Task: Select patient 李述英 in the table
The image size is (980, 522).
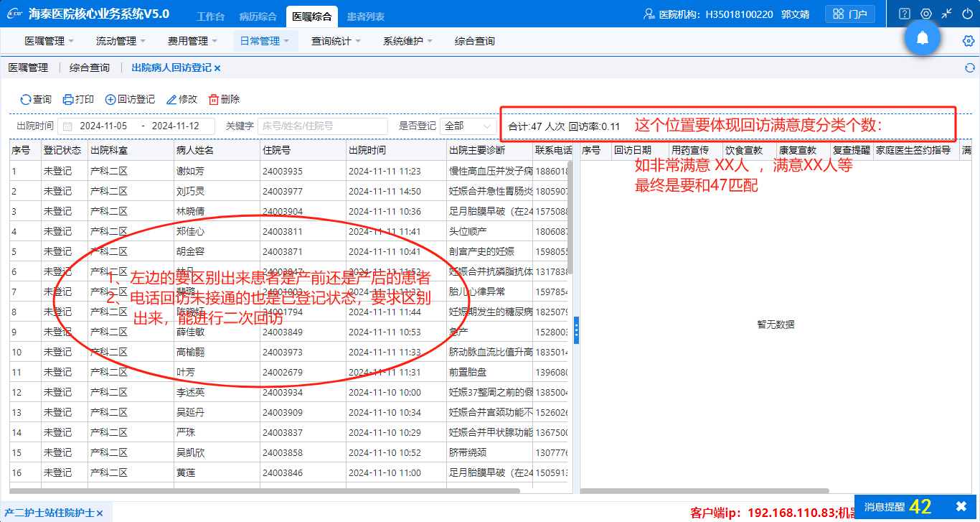Action: pos(190,392)
